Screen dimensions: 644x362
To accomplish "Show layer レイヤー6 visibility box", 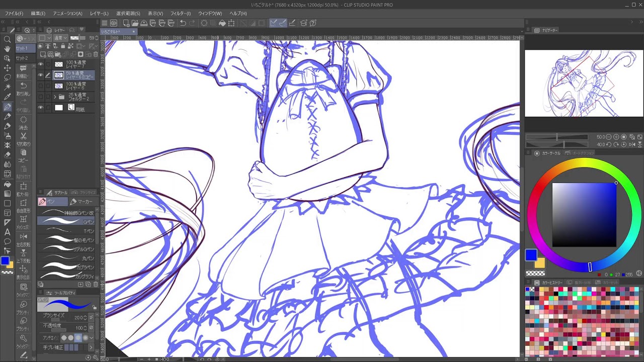I will point(41,86).
